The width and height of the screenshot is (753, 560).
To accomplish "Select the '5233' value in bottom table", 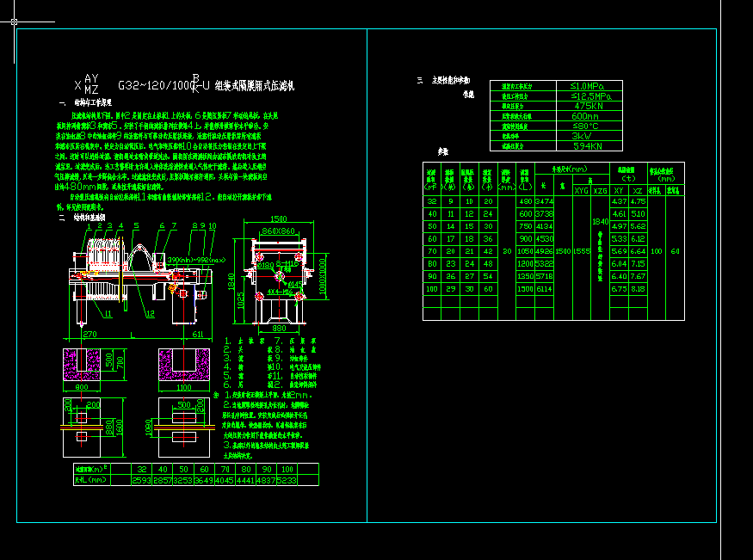I will (287, 480).
